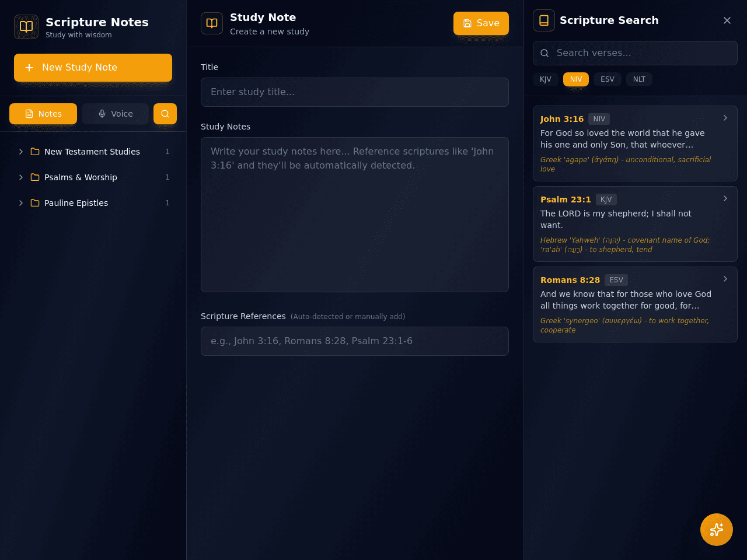The width and height of the screenshot is (747, 560).
Task: Enable the NLT translation filter
Action: (x=639, y=79)
